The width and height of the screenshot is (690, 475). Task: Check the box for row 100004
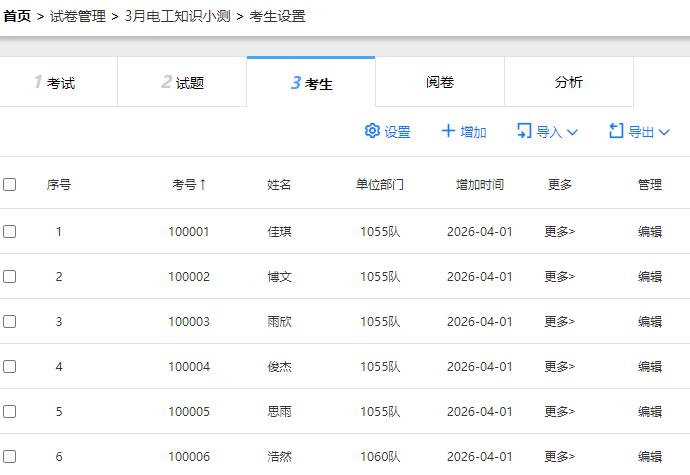coord(10,366)
